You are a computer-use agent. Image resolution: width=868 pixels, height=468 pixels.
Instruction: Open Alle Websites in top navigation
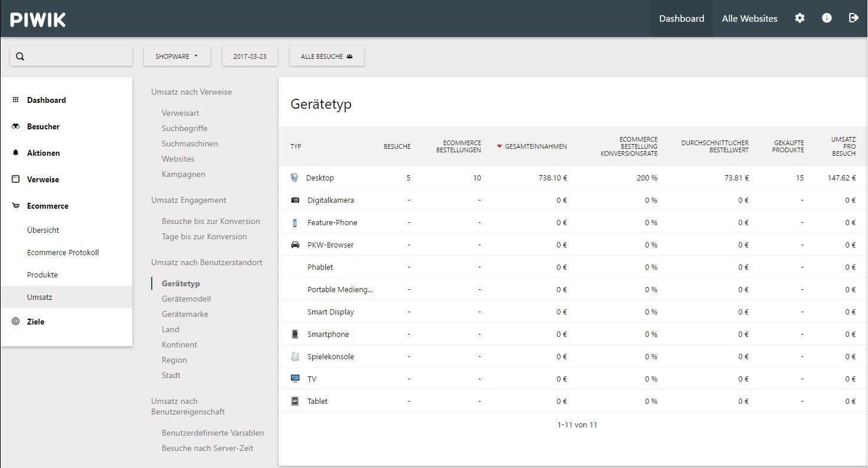750,18
